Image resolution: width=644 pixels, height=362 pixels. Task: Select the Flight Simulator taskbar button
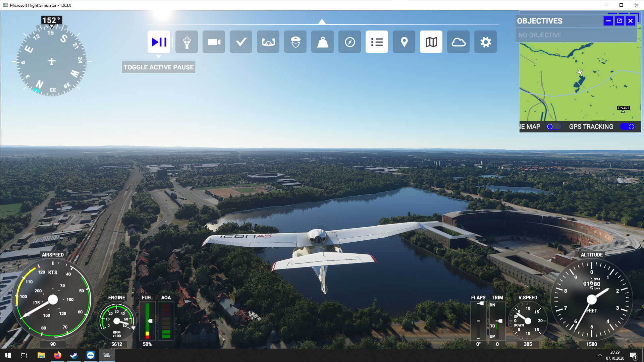(107, 355)
